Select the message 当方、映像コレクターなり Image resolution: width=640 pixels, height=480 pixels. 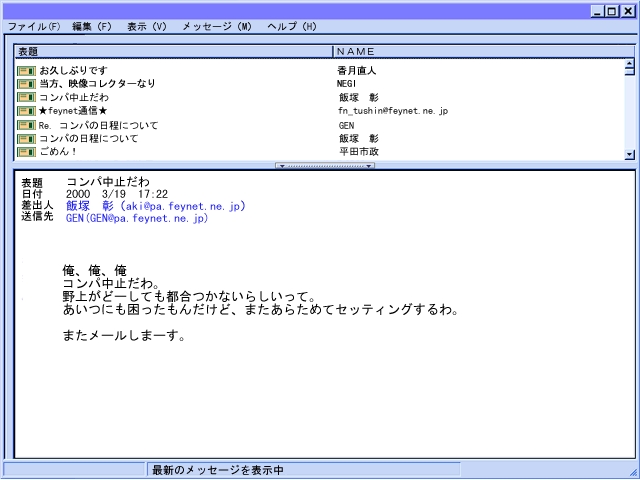[x=98, y=84]
